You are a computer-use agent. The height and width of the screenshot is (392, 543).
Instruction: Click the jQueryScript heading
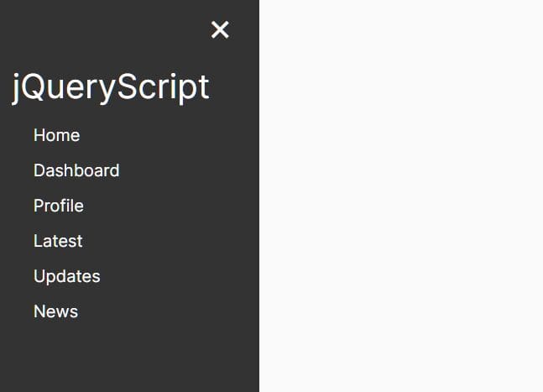click(111, 87)
